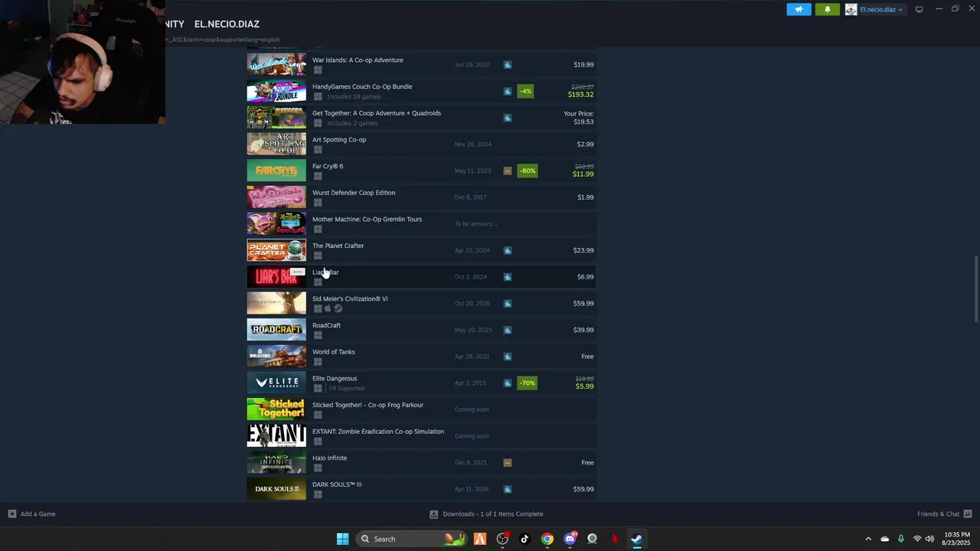Click the Elite Dangerous -70% discount badge
Screen dimensions: 980x551
pos(527,383)
